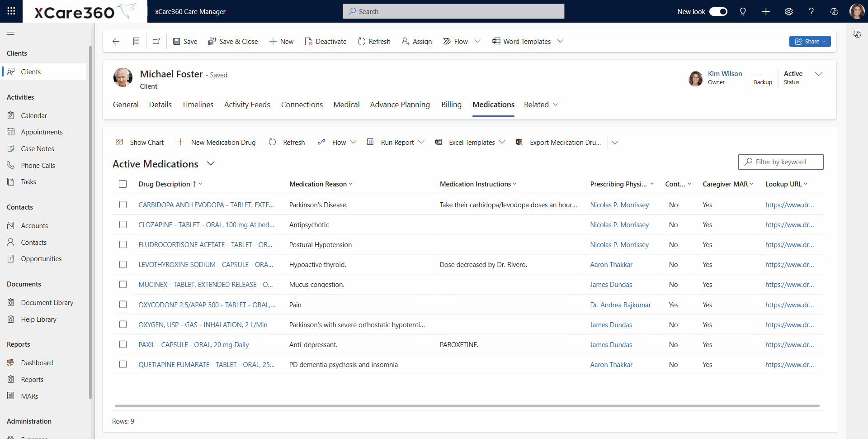Select the Fludrocortisone Acetate row checkbox

[x=123, y=244]
